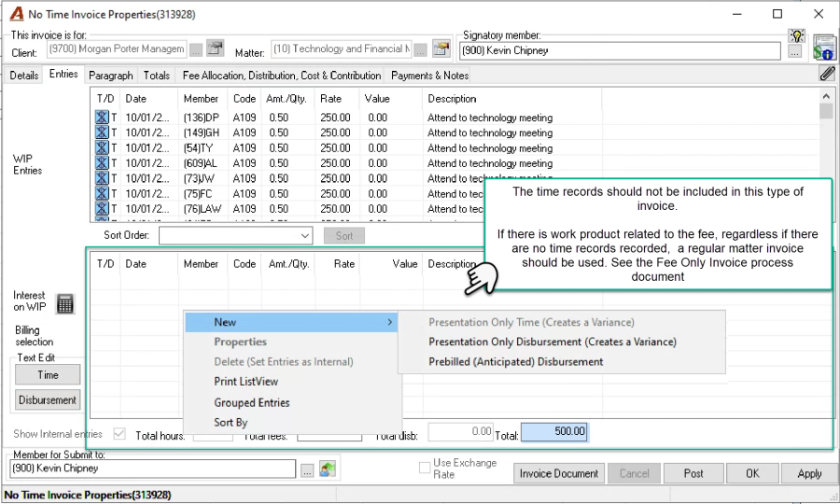Click the matter lookup icon beside Matter field
840x504 pixels.
pos(441,49)
